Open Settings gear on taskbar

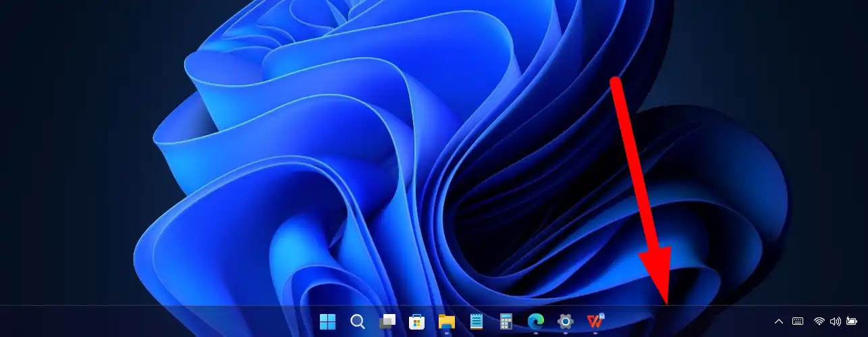click(565, 321)
